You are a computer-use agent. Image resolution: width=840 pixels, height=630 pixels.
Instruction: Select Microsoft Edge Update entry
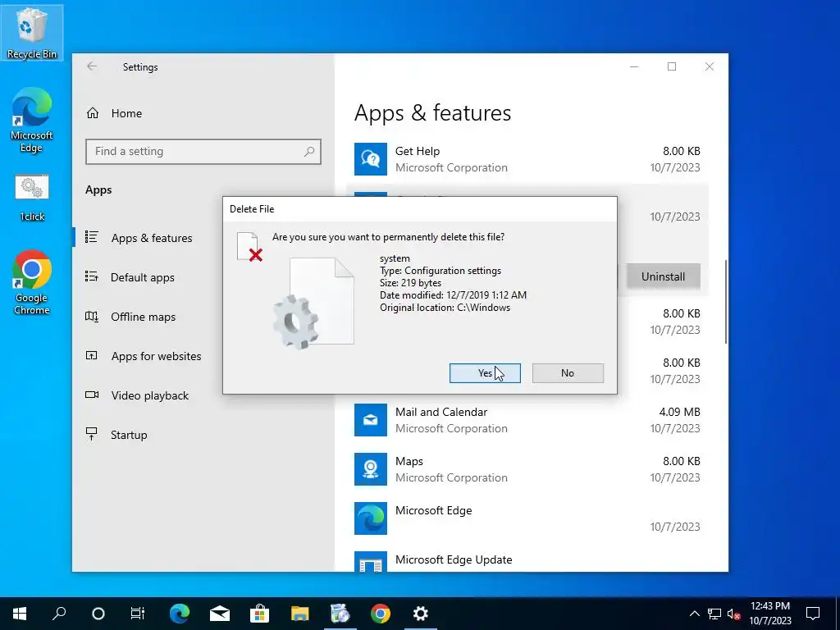527,560
